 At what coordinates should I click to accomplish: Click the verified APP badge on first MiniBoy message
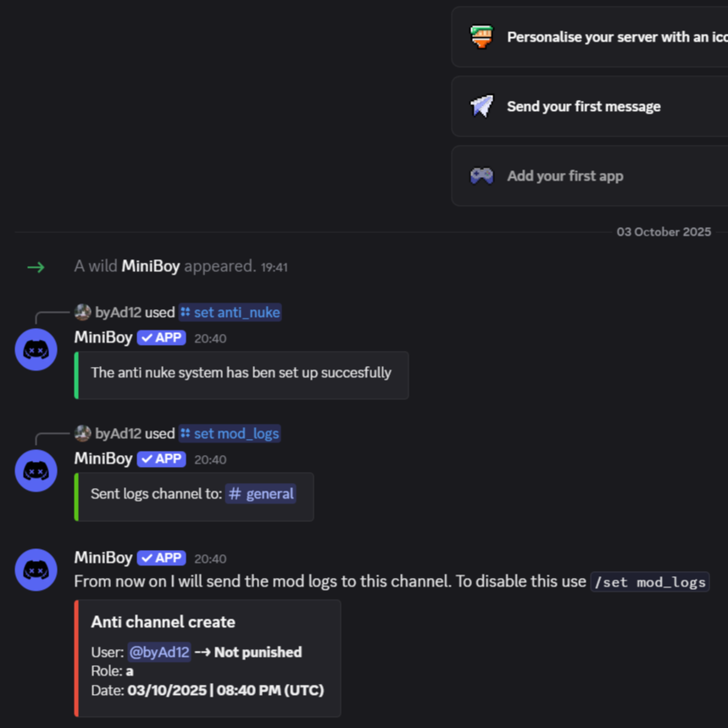[x=161, y=337]
